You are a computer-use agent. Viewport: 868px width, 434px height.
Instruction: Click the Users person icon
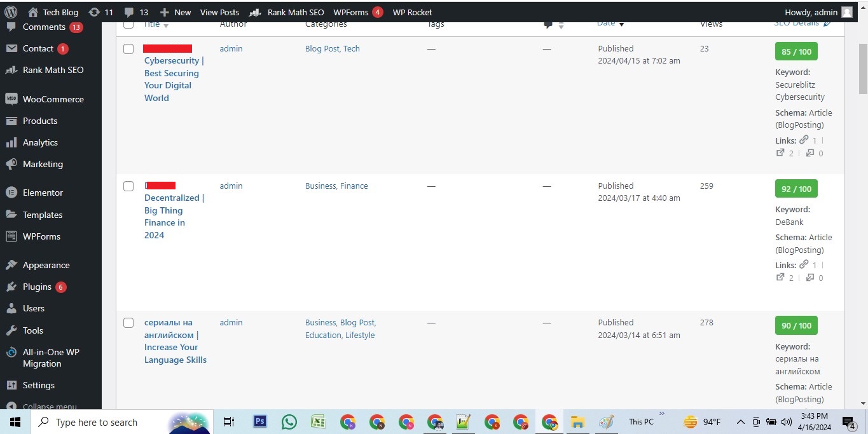pos(11,308)
